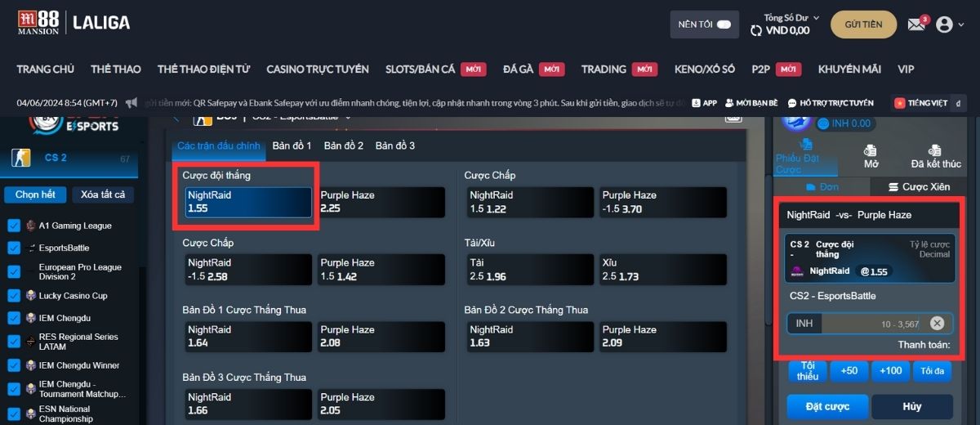
Task: Open the CASINO TRỰC TUYẾN menu
Action: [x=318, y=69]
